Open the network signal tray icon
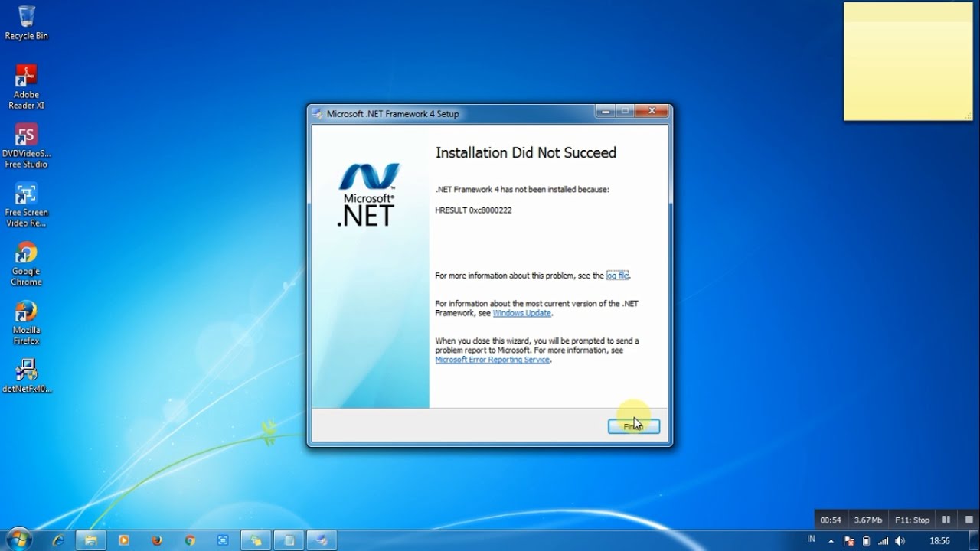 [883, 540]
